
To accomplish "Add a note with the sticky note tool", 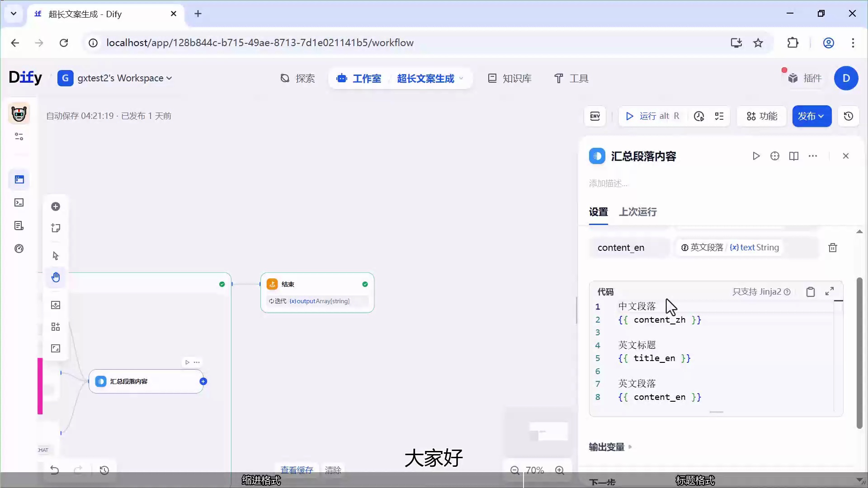I will pos(56,228).
